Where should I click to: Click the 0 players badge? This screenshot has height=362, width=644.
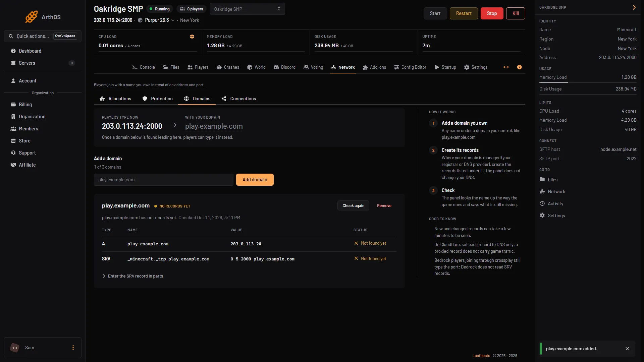tap(192, 9)
